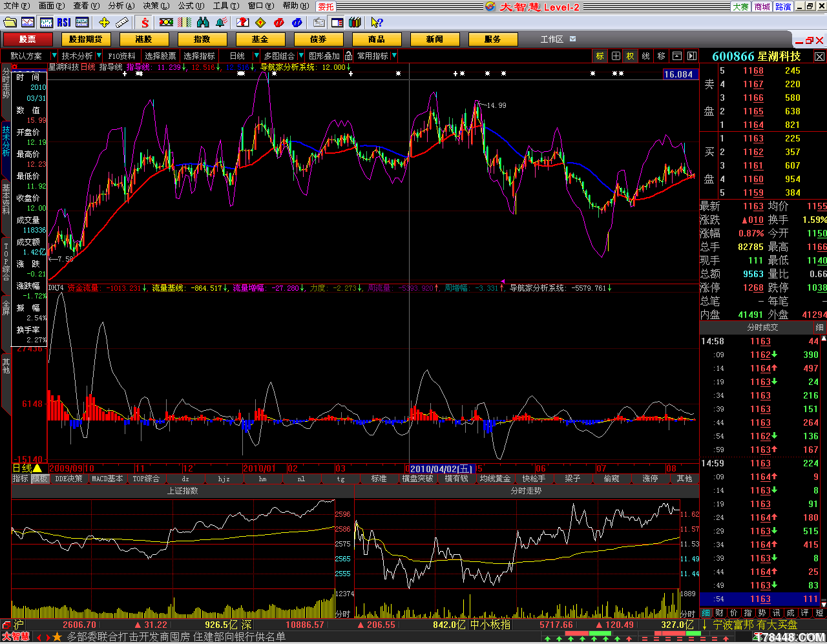Image resolution: width=827 pixels, height=644 pixels.
Task: Toggle the 标 marker button
Action: pyautogui.click(x=600, y=56)
